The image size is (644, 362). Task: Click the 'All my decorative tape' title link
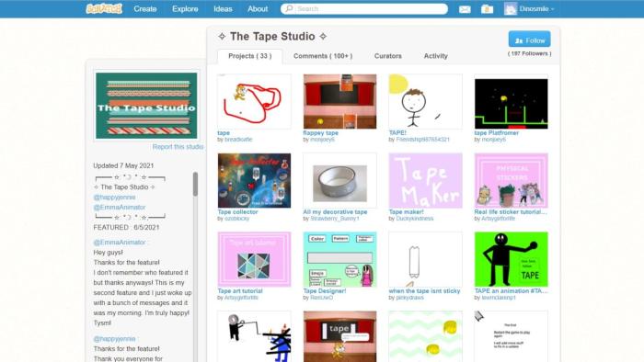coord(335,212)
